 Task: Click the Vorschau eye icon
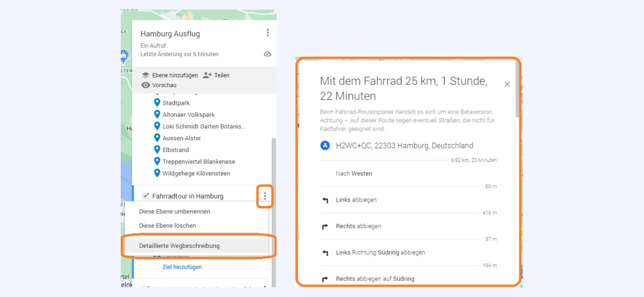coord(146,85)
